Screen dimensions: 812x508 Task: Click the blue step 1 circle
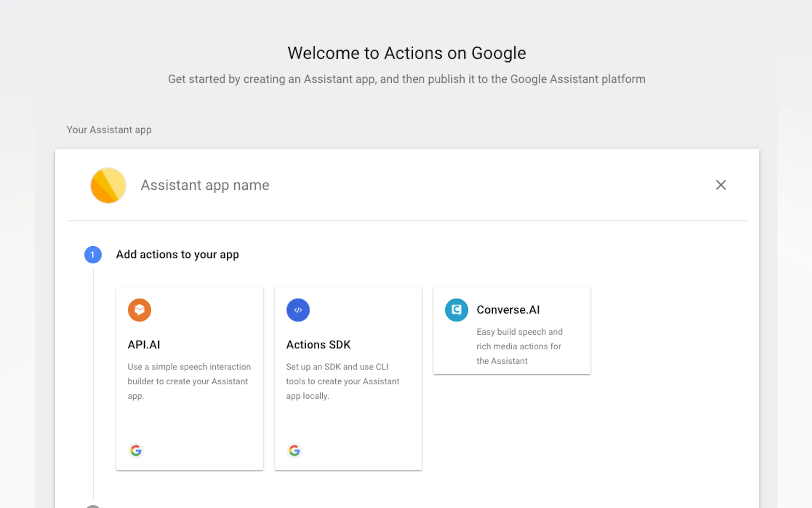click(x=93, y=255)
